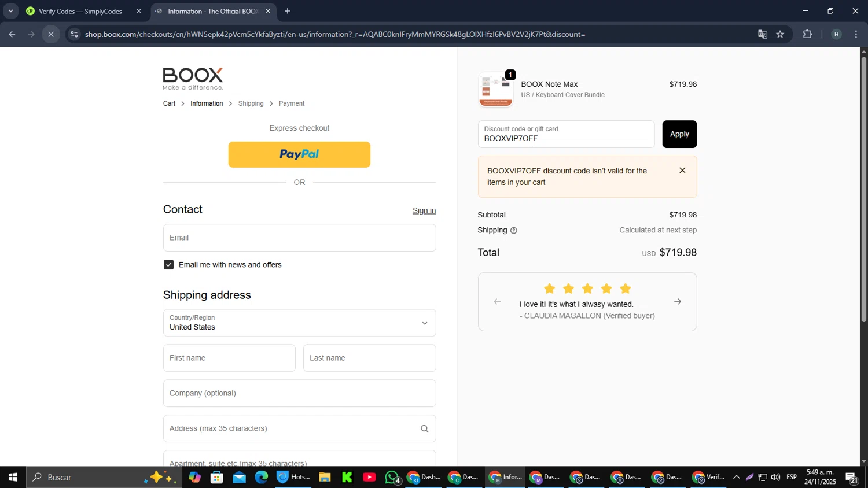Click the Payment breadcrumb step
Screen dimensions: 868x488
point(292,103)
